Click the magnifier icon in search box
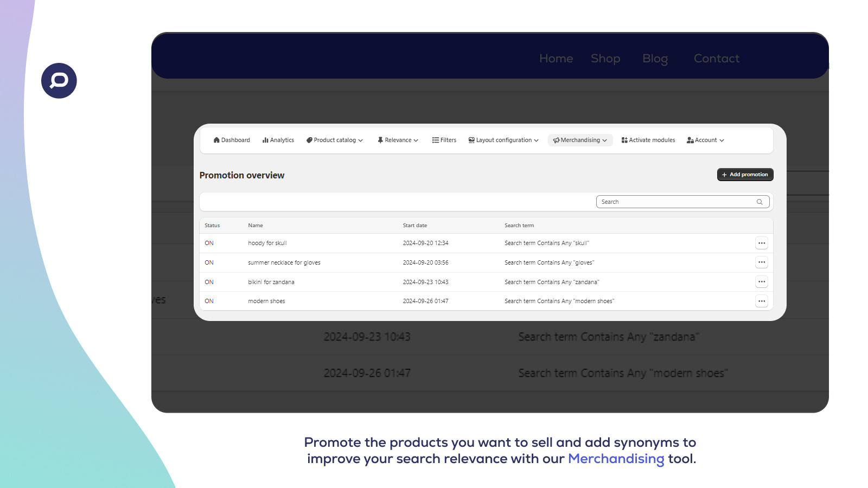Viewport: 868px width, 488px height. pyautogui.click(x=759, y=202)
